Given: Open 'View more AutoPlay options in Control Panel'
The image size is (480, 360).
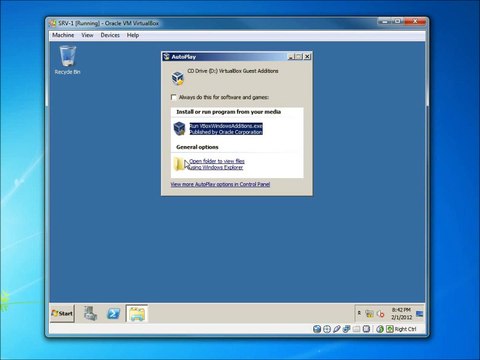Looking at the screenshot, I should coord(220,184).
